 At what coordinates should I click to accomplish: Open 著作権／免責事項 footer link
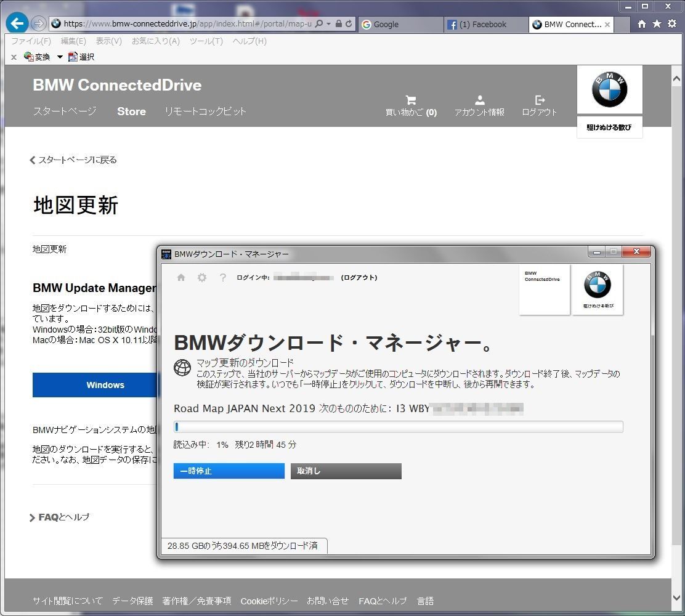point(197,601)
